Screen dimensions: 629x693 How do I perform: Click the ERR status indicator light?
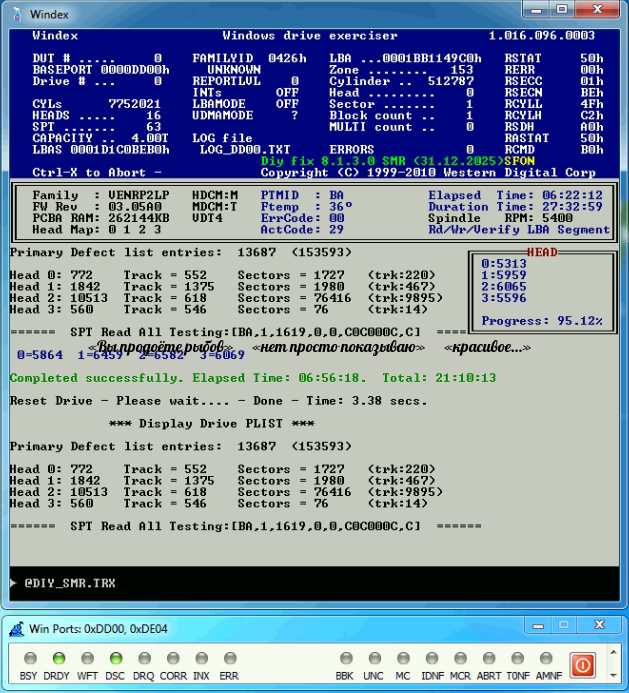[x=230, y=659]
